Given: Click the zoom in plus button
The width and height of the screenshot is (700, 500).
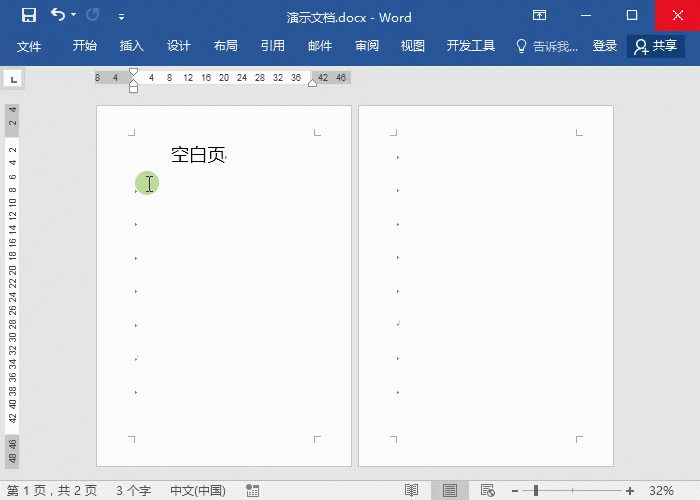Looking at the screenshot, I should pos(630,491).
